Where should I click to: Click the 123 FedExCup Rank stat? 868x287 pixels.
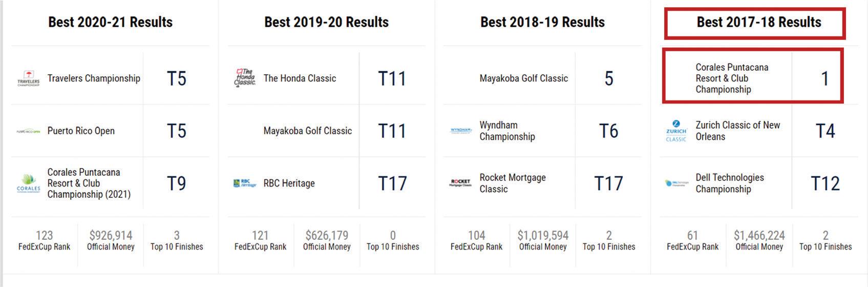pyautogui.click(x=44, y=240)
